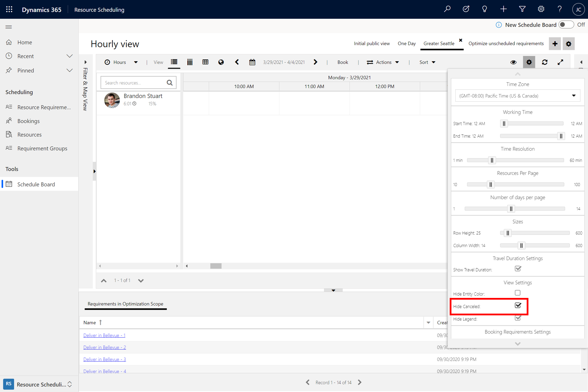Adjust the Row Height slider handle

tap(508, 233)
